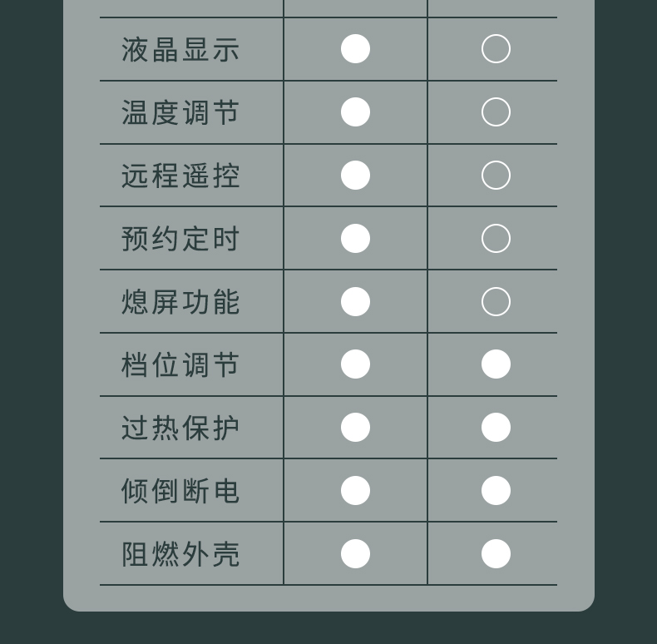The image size is (657, 644).
Task: Select the empty circle in 远程遥控 row
Action: click(496, 176)
